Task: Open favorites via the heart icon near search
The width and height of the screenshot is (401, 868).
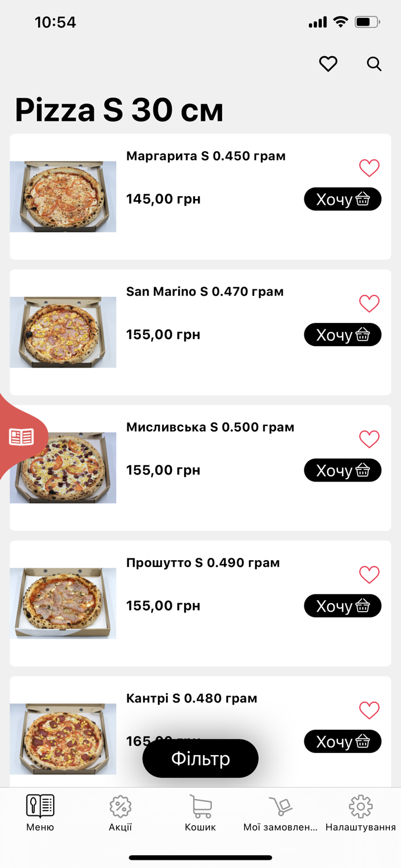Action: tap(328, 64)
